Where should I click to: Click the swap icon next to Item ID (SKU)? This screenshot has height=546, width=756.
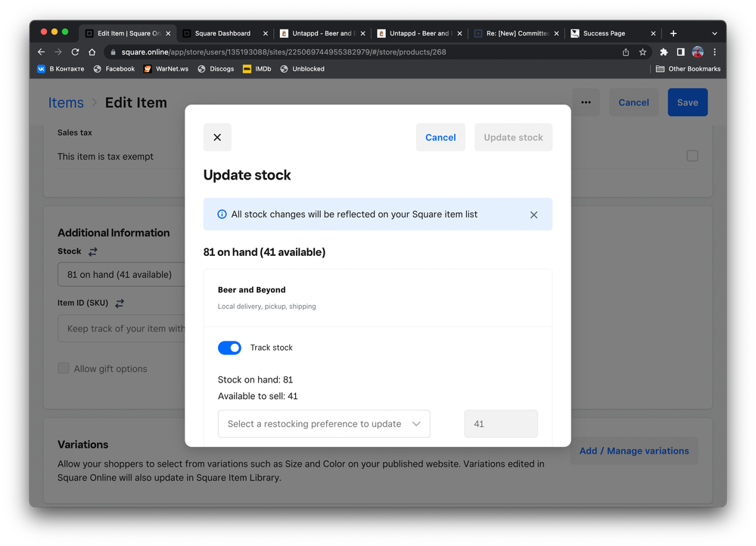(x=118, y=302)
